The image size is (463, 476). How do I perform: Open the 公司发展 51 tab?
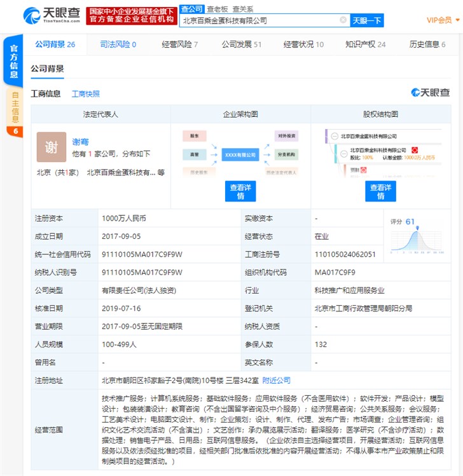click(241, 44)
